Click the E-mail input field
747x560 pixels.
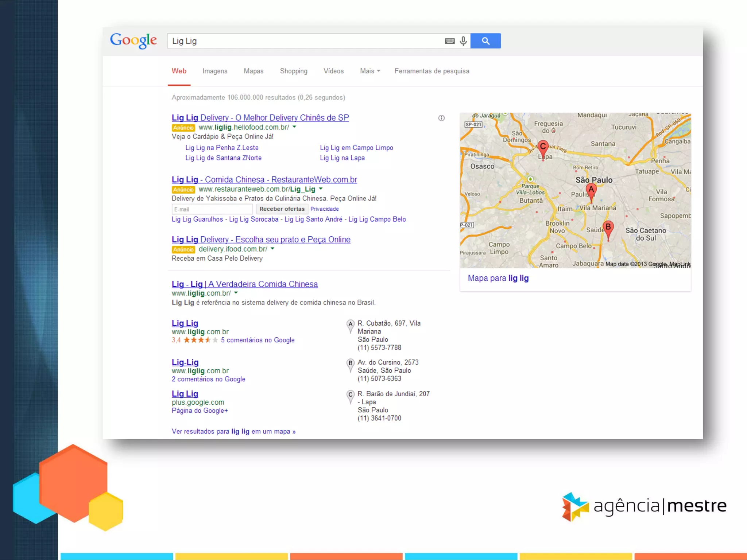(x=212, y=209)
